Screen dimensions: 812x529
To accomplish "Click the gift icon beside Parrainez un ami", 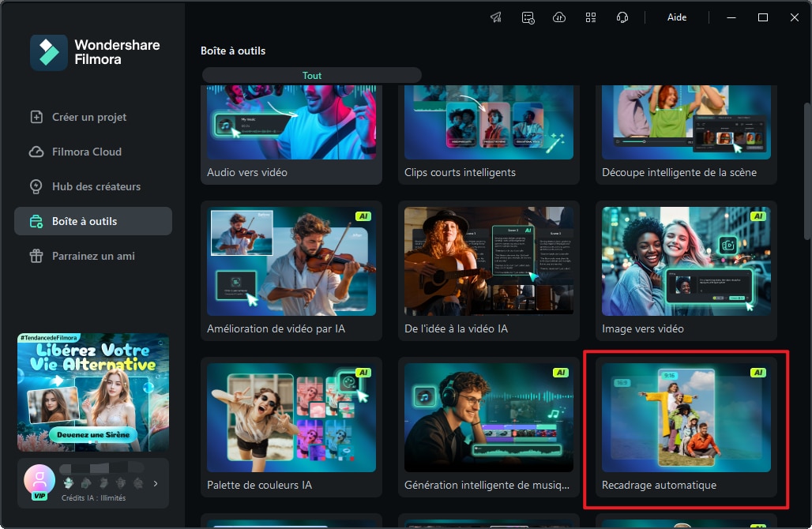I will click(36, 256).
